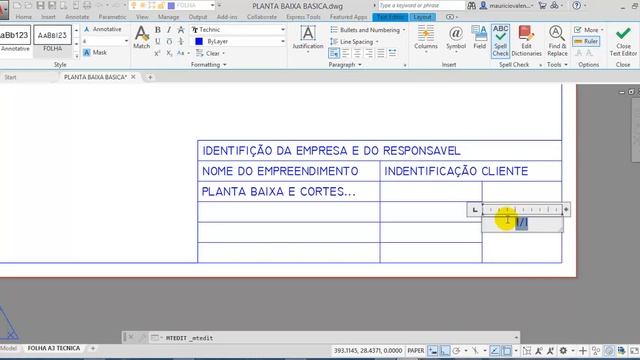Add new drawing tab with plus
Image resolution: width=640 pixels, height=360 pixels.
click(150, 77)
